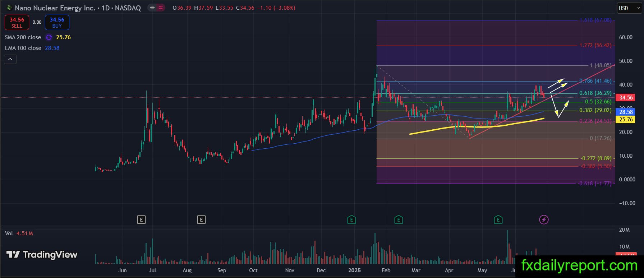Click the Sep label on the time axis

(x=222, y=270)
